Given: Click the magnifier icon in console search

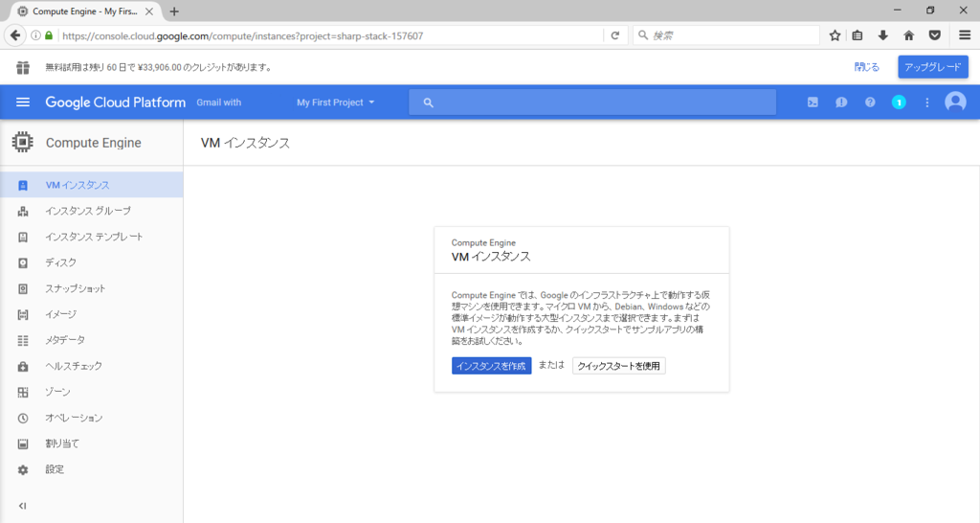Looking at the screenshot, I should (428, 102).
